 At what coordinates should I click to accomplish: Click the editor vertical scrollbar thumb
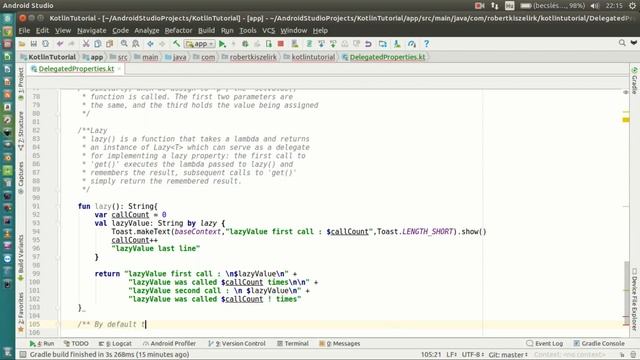click(627, 294)
